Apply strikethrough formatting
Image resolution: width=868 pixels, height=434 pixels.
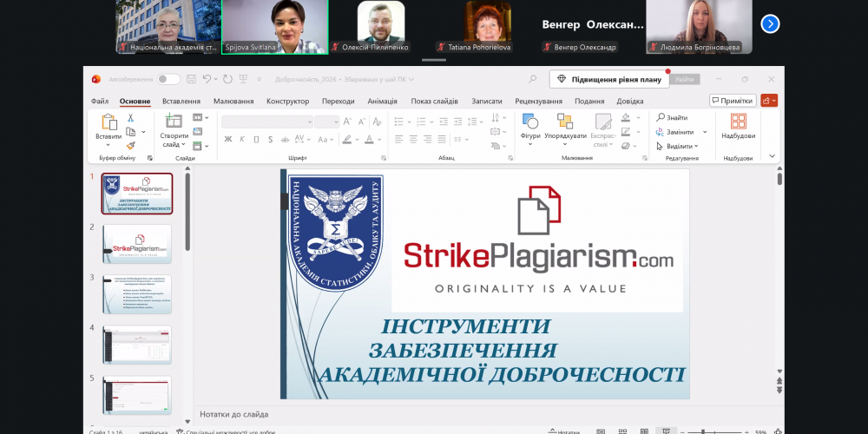[285, 139]
